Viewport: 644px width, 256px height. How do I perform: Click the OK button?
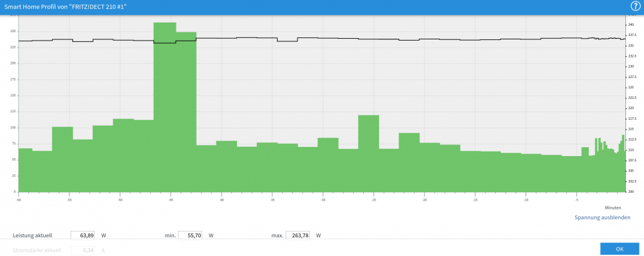coord(620,249)
